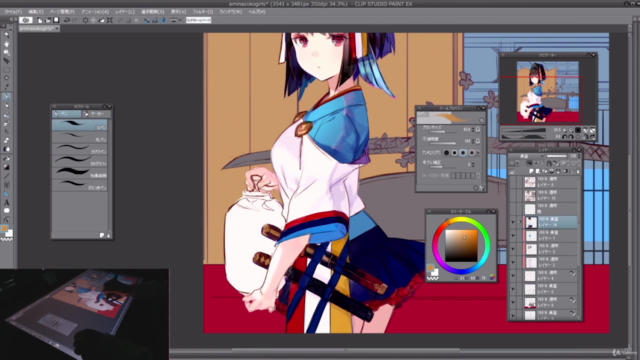Choose 効果線用 brush in Sub Tool list
Screen dimensions: 640x360
tap(80, 172)
